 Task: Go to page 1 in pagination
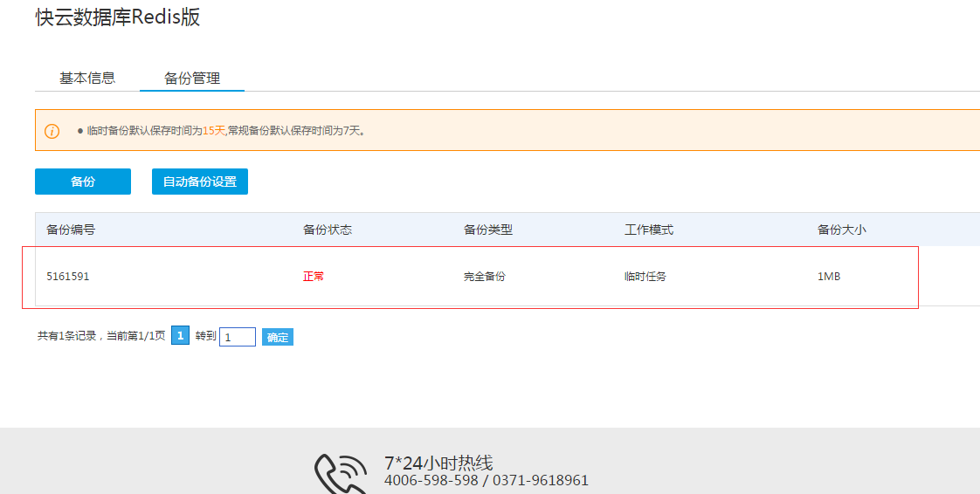(180, 336)
